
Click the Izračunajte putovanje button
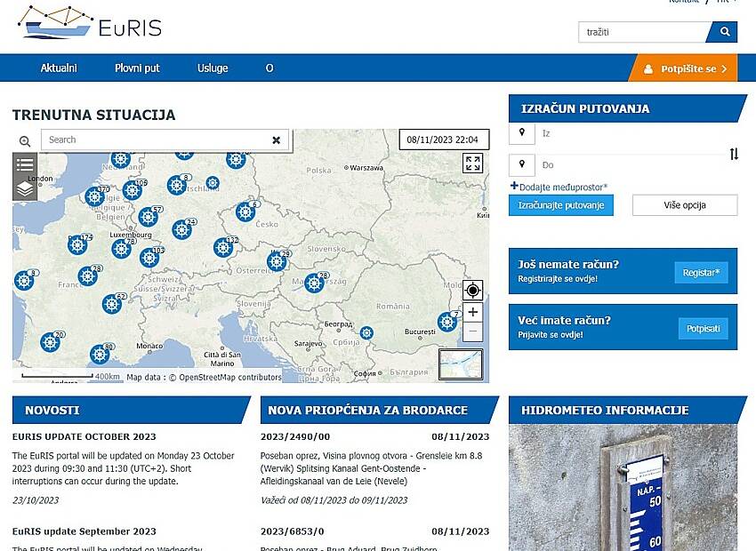560,205
